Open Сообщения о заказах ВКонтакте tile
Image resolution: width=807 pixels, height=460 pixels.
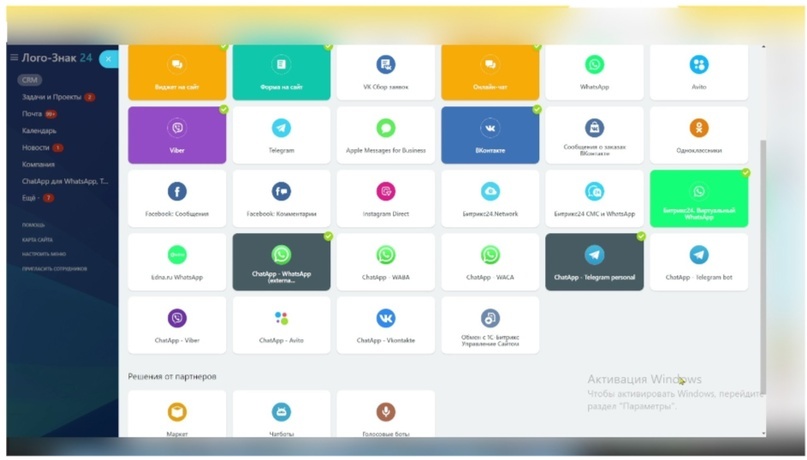point(594,135)
